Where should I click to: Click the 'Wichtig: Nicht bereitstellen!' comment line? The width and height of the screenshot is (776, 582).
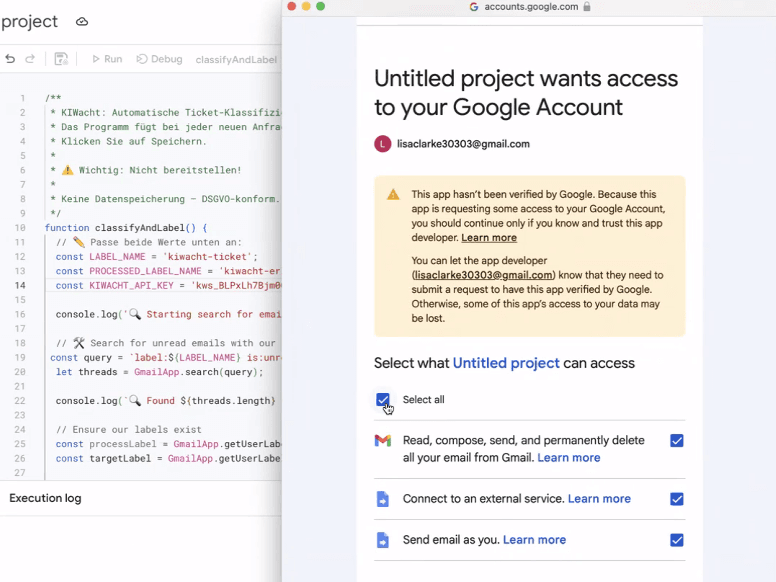pos(146,170)
